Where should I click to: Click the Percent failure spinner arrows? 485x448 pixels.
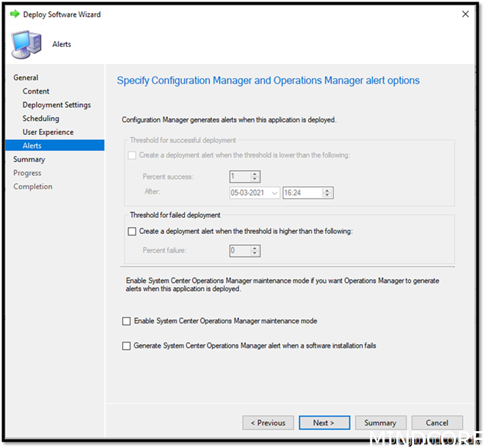pyautogui.click(x=255, y=251)
